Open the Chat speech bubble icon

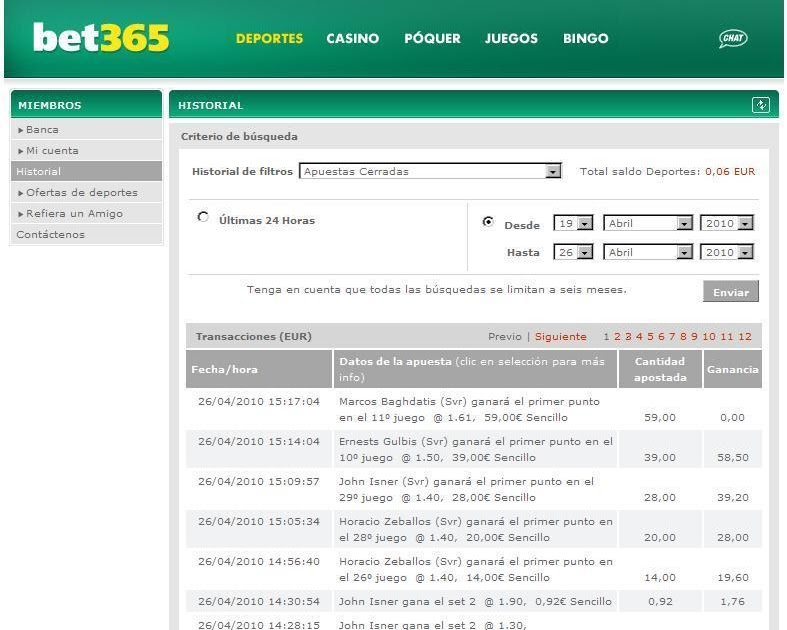733,38
